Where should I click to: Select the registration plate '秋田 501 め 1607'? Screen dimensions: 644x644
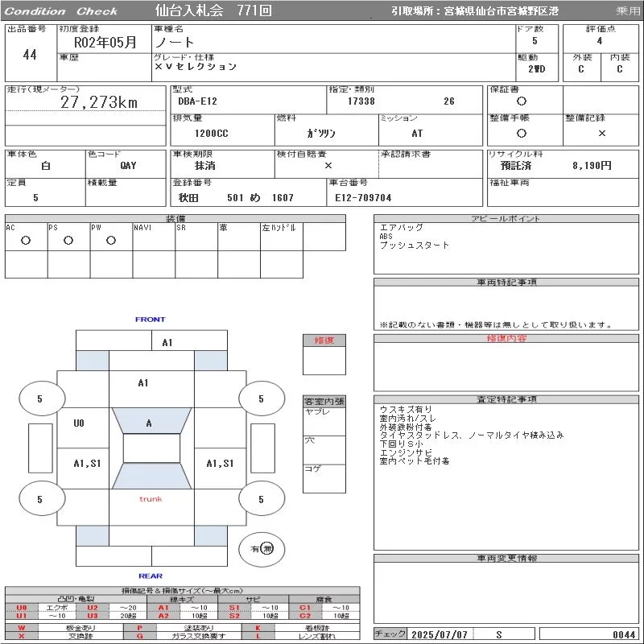236,198
